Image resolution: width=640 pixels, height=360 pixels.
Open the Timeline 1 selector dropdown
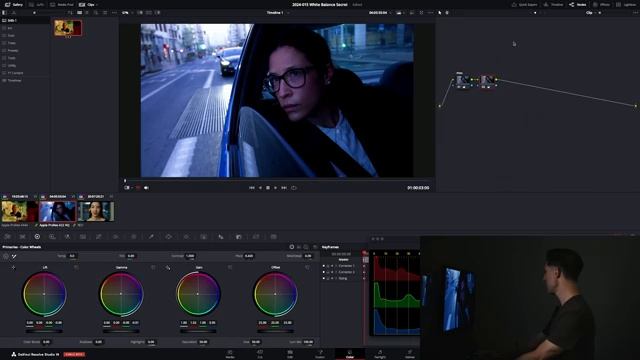pyautogui.click(x=278, y=13)
